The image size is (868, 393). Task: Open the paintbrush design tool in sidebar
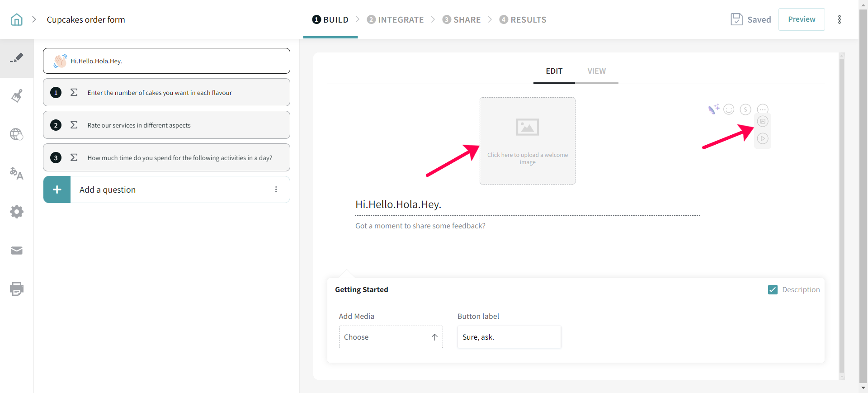coord(17,96)
